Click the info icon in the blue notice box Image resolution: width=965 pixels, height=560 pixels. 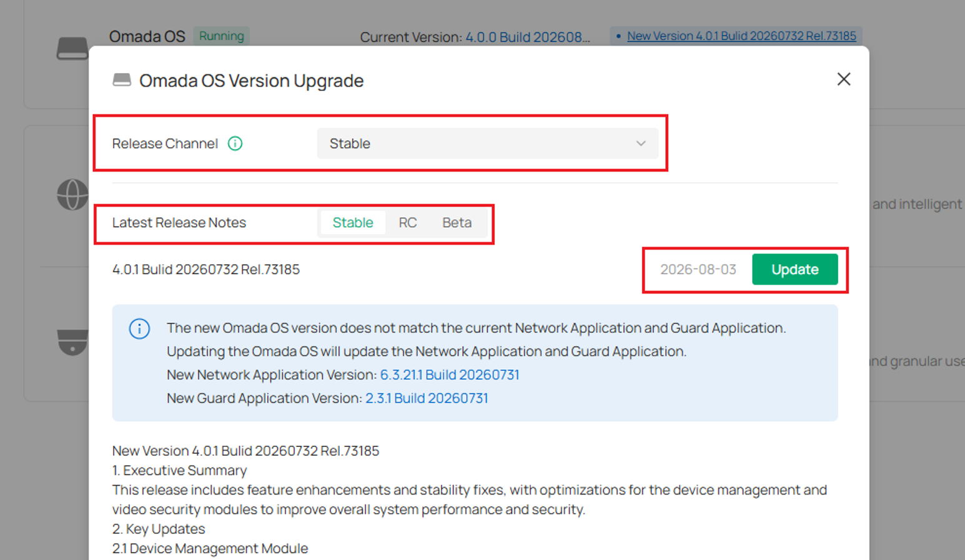pyautogui.click(x=139, y=328)
